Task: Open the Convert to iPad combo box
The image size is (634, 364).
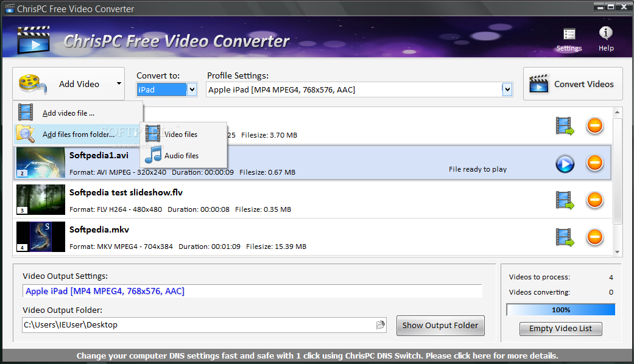Action: [167, 89]
